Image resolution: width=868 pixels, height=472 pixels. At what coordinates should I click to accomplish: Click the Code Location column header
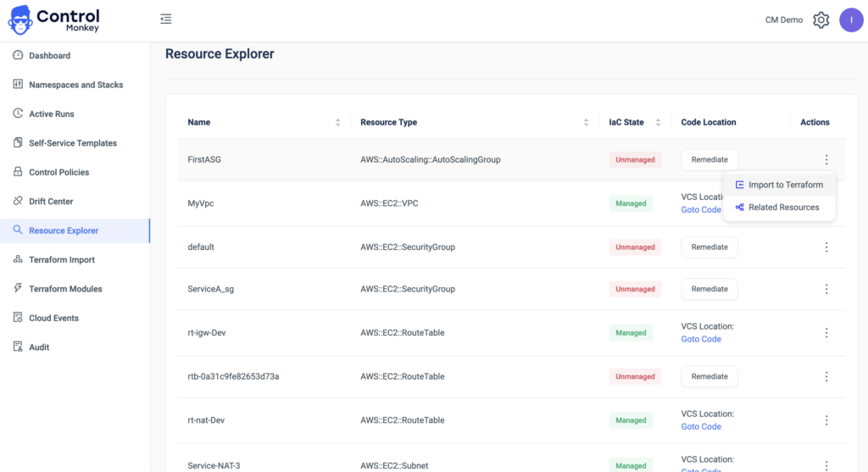pos(708,122)
